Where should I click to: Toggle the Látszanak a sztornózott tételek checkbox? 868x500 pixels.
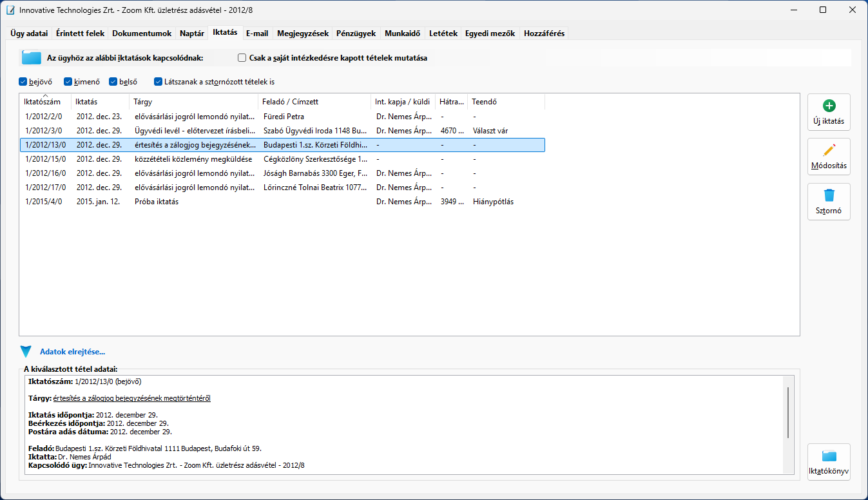click(159, 82)
